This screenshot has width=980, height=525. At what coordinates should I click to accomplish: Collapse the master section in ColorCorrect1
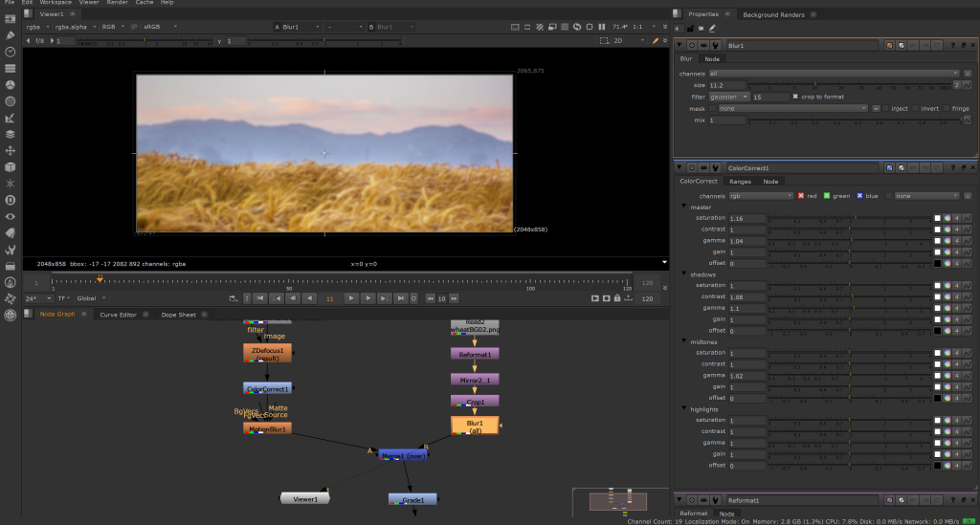tap(683, 207)
